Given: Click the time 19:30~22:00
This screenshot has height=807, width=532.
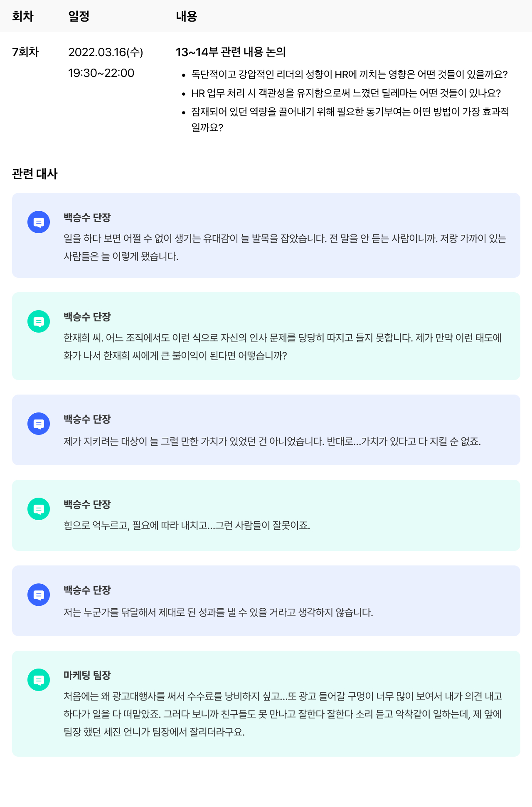Looking at the screenshot, I should pyautogui.click(x=101, y=73).
